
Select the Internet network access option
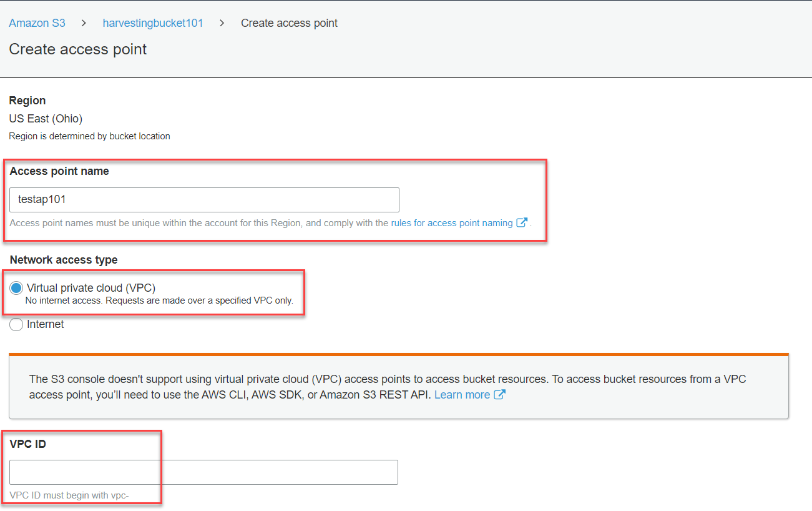point(17,325)
